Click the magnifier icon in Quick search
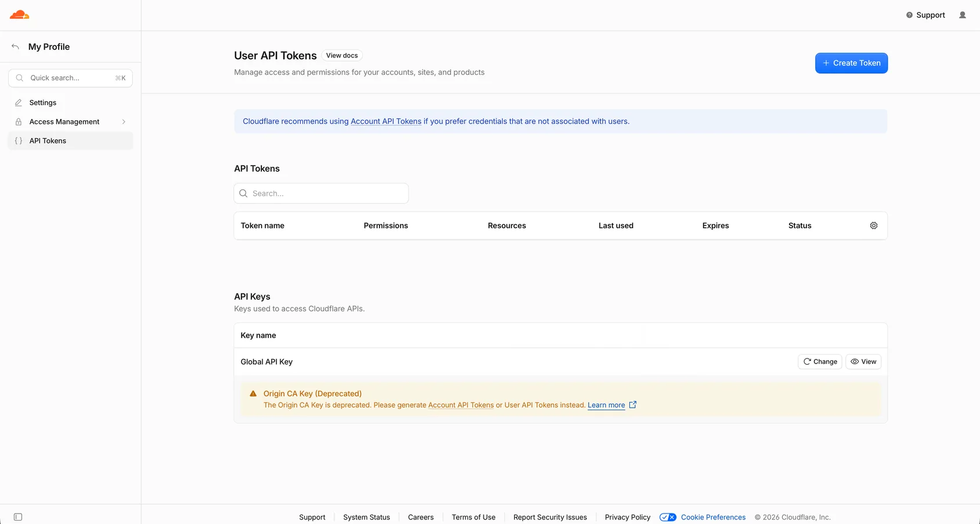 (20, 78)
